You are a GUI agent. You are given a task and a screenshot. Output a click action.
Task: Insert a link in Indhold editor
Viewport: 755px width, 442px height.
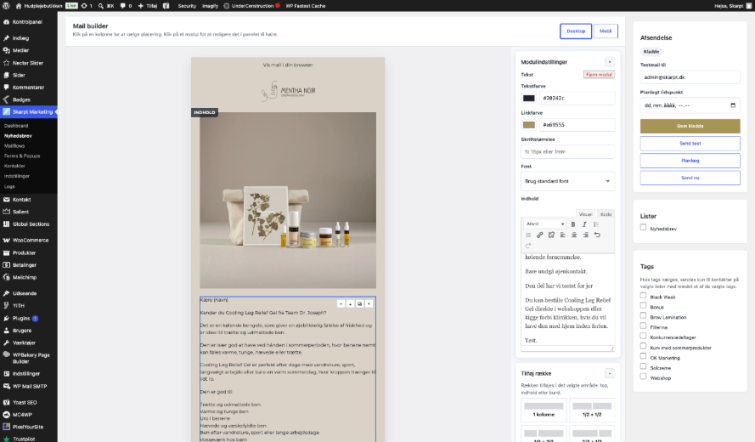(x=540, y=235)
